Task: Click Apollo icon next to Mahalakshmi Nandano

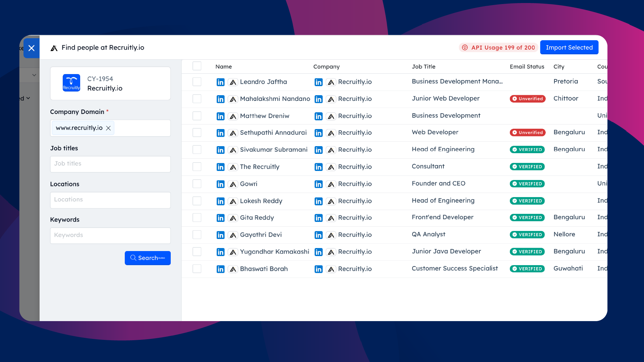Action: coord(233,99)
